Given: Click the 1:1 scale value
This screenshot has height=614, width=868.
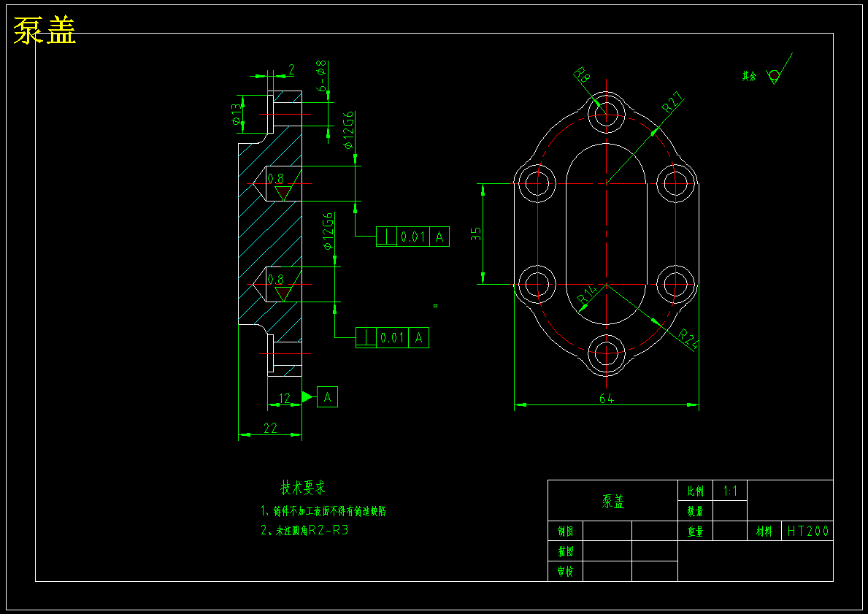Looking at the screenshot, I should [730, 491].
